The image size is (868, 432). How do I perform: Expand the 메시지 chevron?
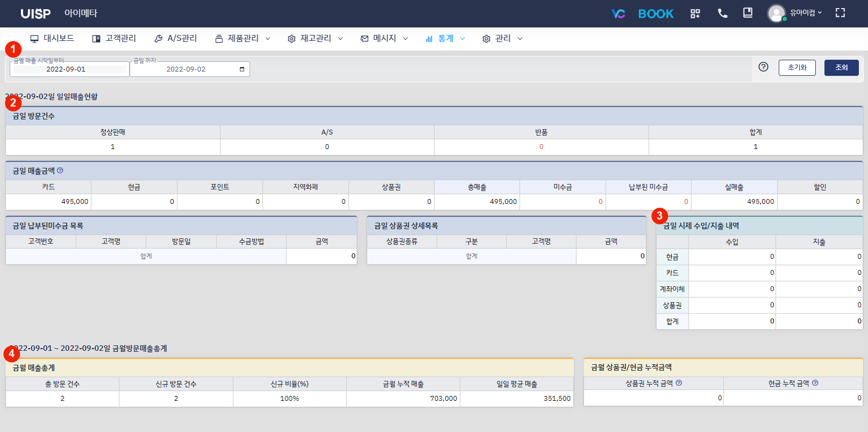point(405,39)
